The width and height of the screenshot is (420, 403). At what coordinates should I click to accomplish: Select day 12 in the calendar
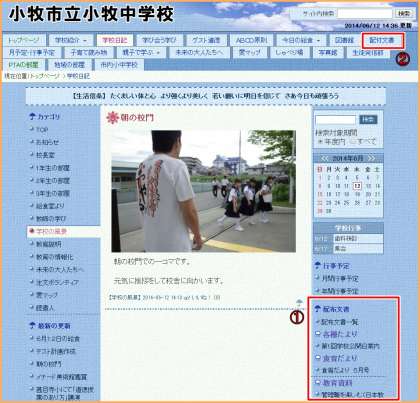(357, 186)
